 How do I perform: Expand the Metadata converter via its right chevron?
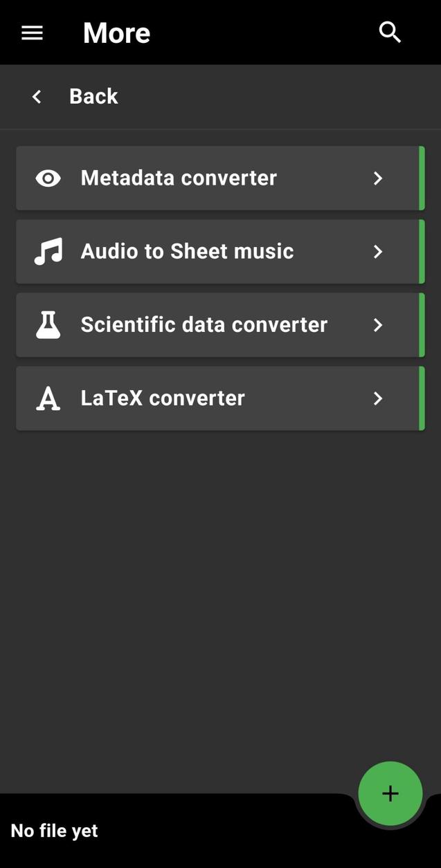pyautogui.click(x=378, y=177)
